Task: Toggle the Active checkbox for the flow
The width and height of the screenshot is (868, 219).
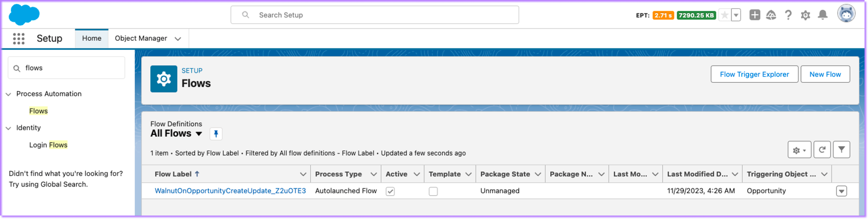Action: 390,191
